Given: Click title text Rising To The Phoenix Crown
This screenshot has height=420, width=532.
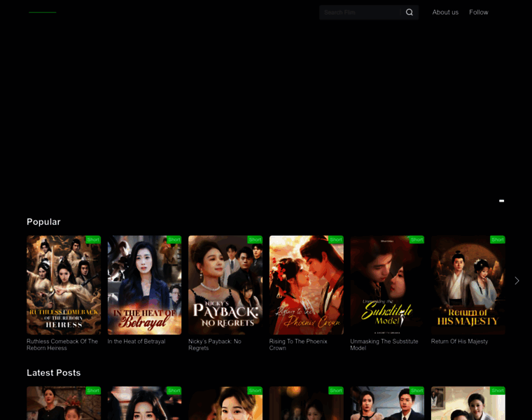Looking at the screenshot, I should click(298, 344).
